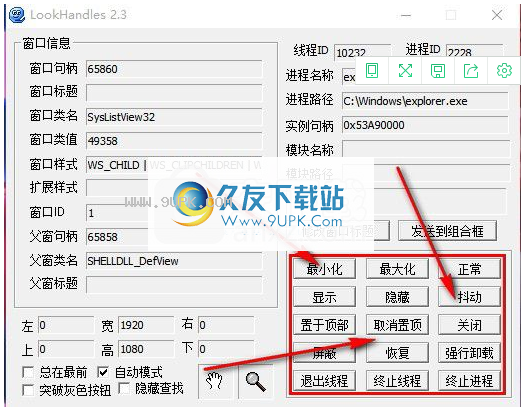Click the hand drag-finder tool icon
This screenshot has width=522, height=409.
[214, 381]
